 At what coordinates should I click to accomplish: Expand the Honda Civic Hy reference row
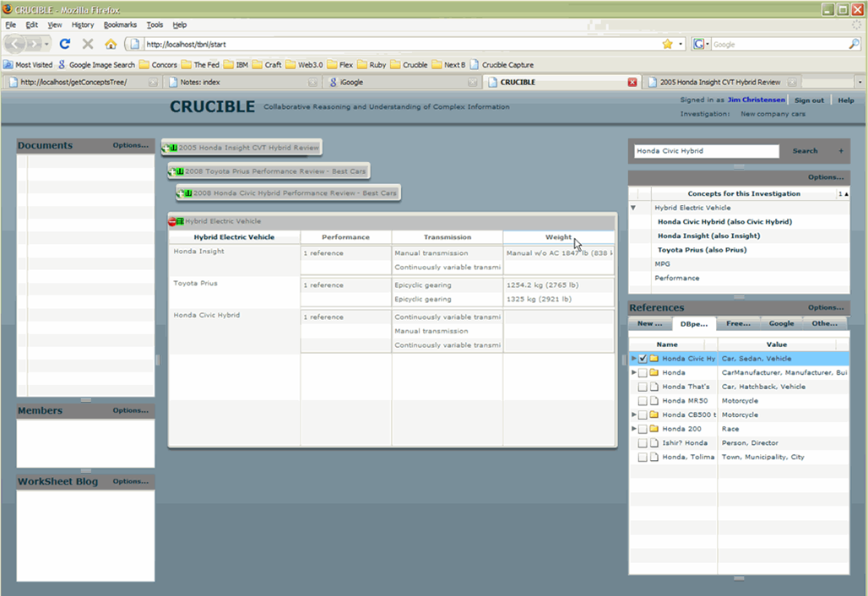pyautogui.click(x=634, y=359)
